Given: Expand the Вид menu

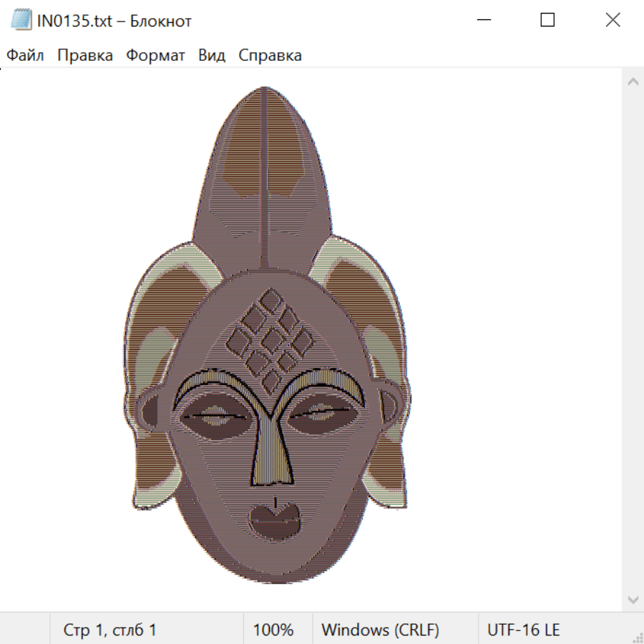Looking at the screenshot, I should pyautogui.click(x=212, y=56).
